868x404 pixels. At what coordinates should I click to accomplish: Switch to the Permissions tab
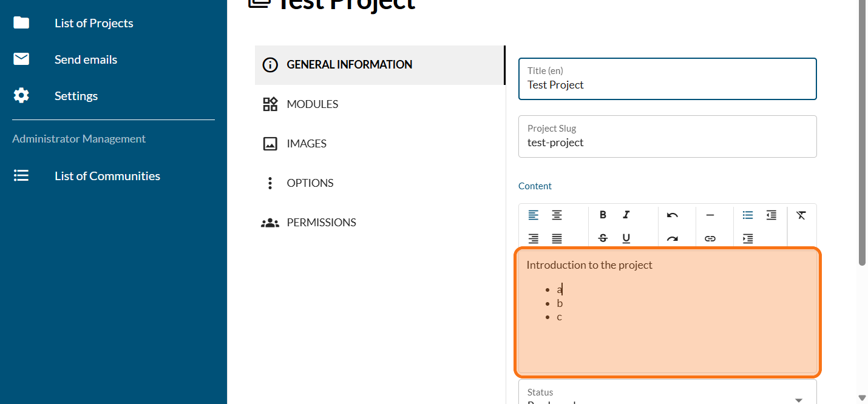pos(321,223)
